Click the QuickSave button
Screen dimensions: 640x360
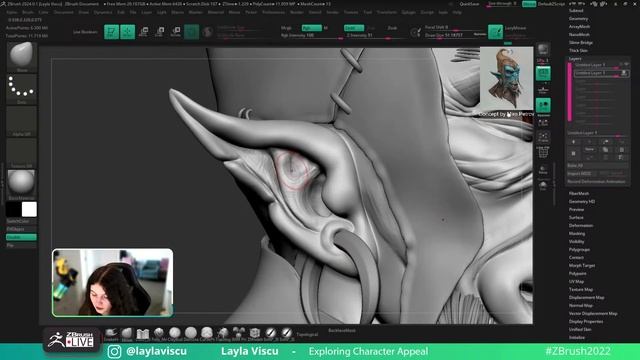tap(469, 4)
